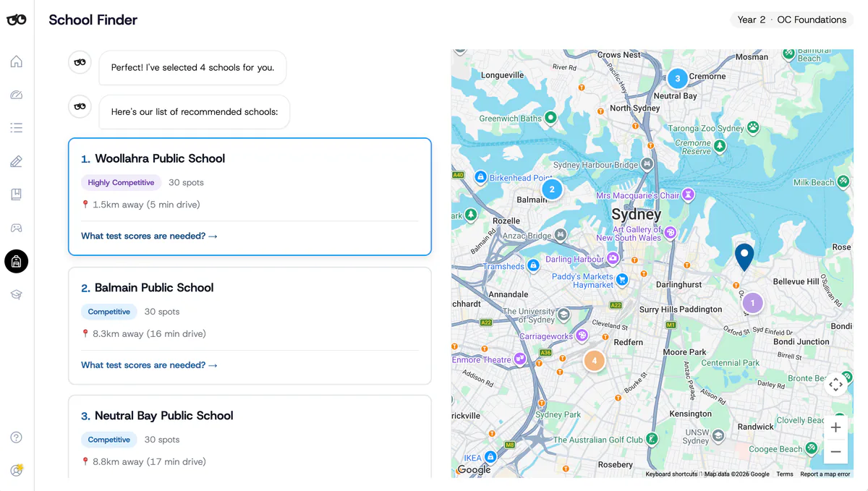Click the Highly Competitive badge

(121, 183)
